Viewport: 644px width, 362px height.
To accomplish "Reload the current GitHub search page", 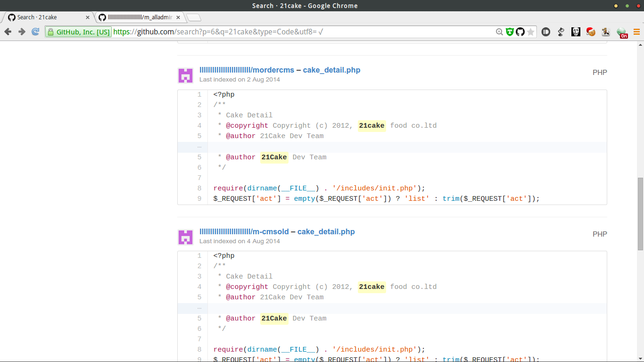I will 35,32.
